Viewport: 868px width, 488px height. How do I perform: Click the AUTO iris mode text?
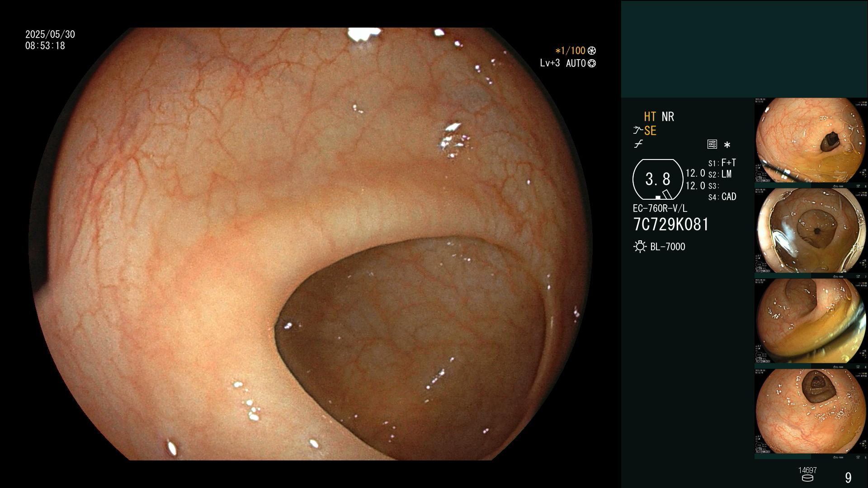click(576, 64)
